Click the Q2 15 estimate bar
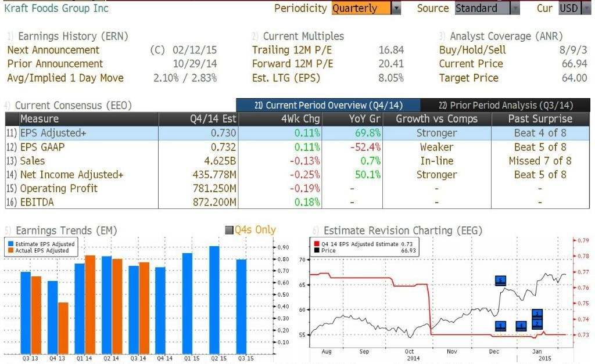 pyautogui.click(x=214, y=300)
